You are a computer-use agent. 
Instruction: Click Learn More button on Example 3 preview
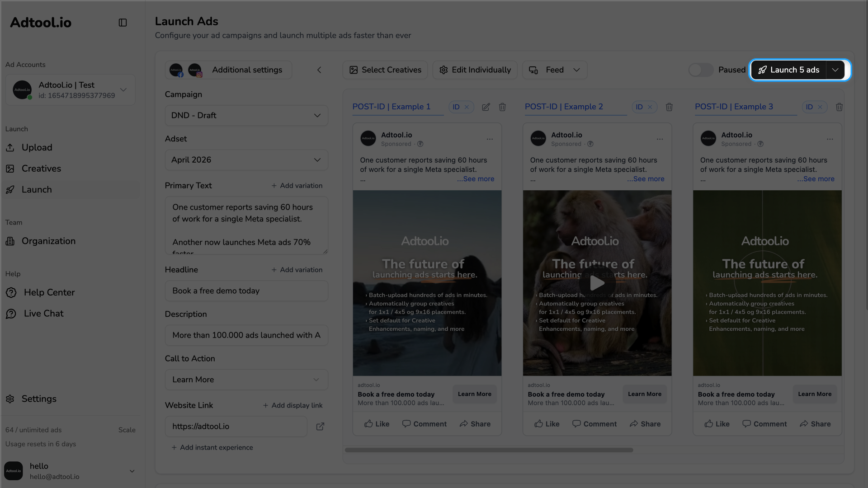815,394
